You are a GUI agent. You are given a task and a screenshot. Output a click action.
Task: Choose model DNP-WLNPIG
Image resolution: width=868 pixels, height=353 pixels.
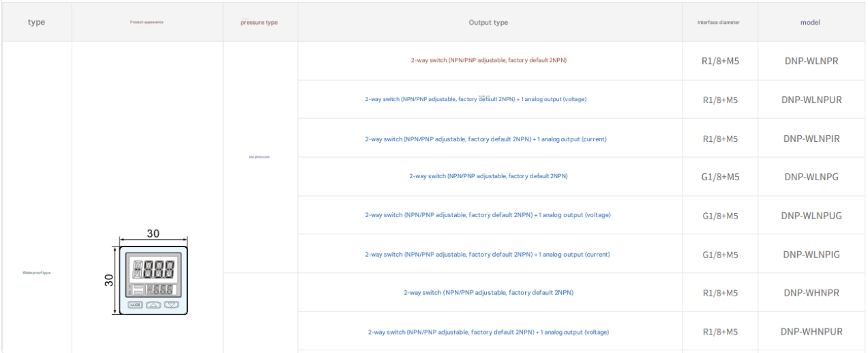pyautogui.click(x=811, y=255)
